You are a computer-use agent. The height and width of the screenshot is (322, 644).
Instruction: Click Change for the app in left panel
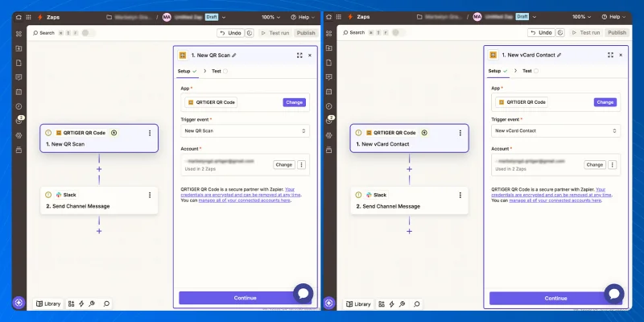pos(294,102)
